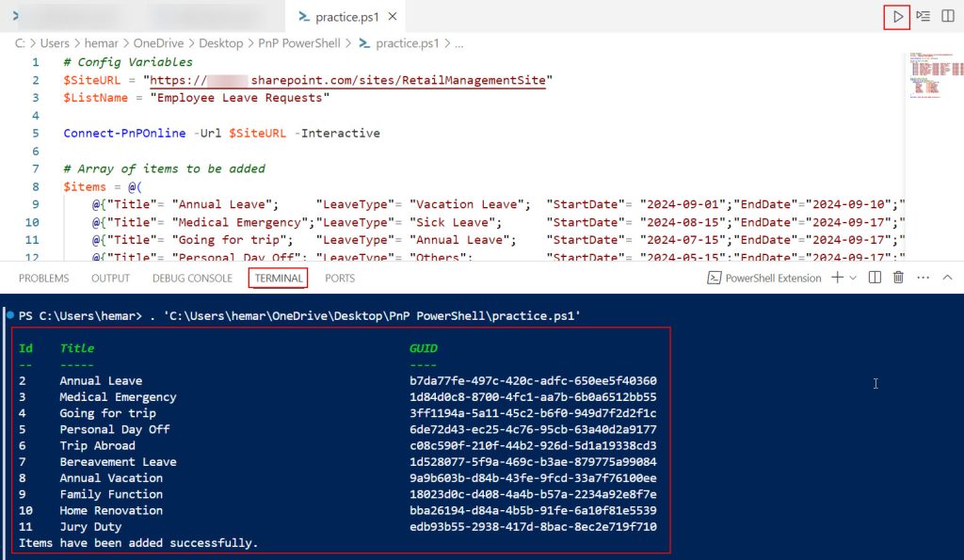Click the PowerShell Extension terminal label
This screenshot has height=560, width=964.
click(764, 279)
